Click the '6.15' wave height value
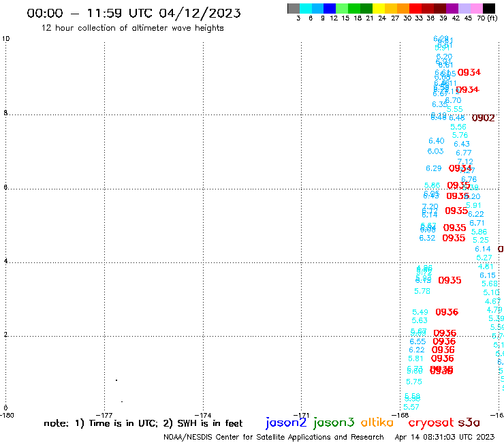 point(488,275)
